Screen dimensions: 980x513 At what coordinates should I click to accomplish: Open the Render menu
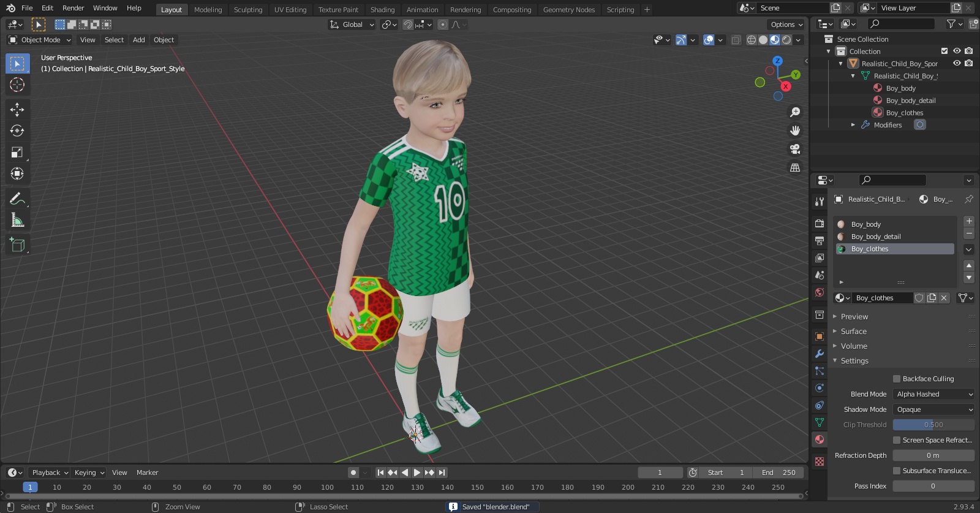click(73, 8)
